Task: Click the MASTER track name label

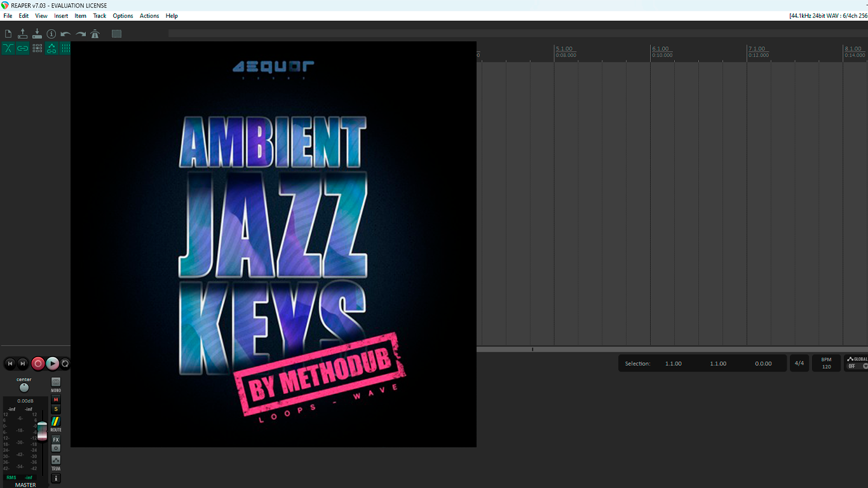Action: [25, 485]
